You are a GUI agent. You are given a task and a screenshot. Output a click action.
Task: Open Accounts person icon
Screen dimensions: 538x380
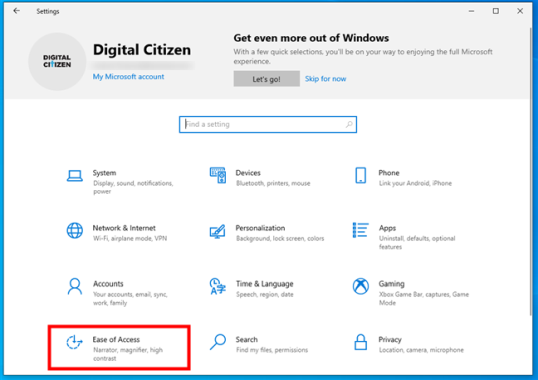[x=74, y=286]
